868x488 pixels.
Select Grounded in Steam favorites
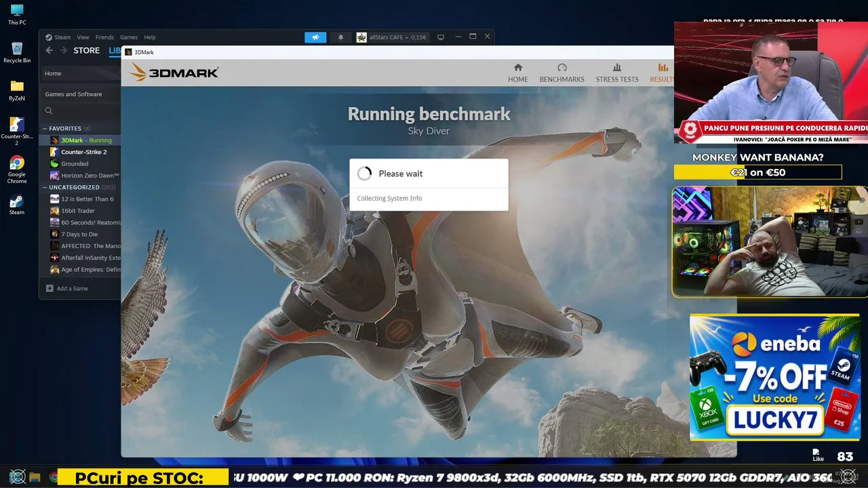pos(75,163)
